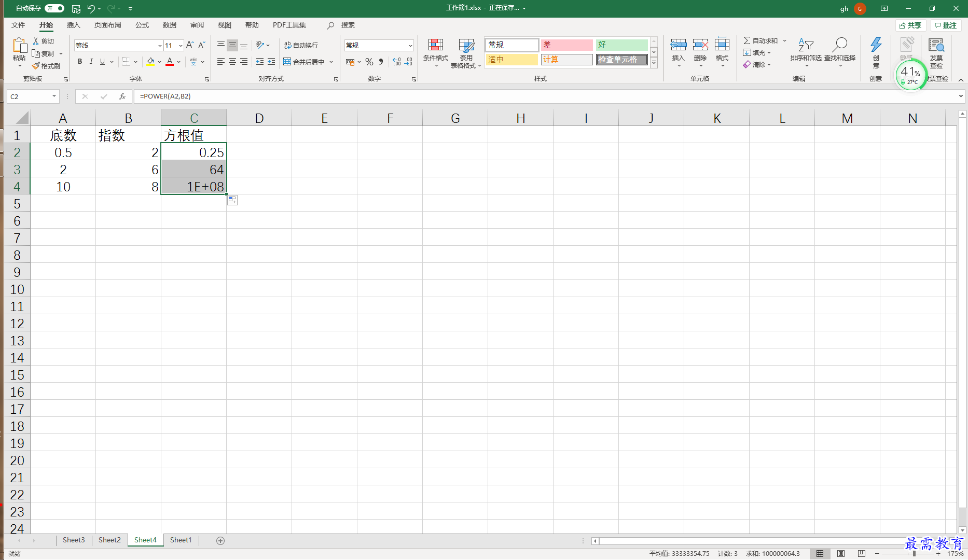Image resolution: width=968 pixels, height=560 pixels.
Task: Open the Clear (清除) dropdown
Action: 757,65
